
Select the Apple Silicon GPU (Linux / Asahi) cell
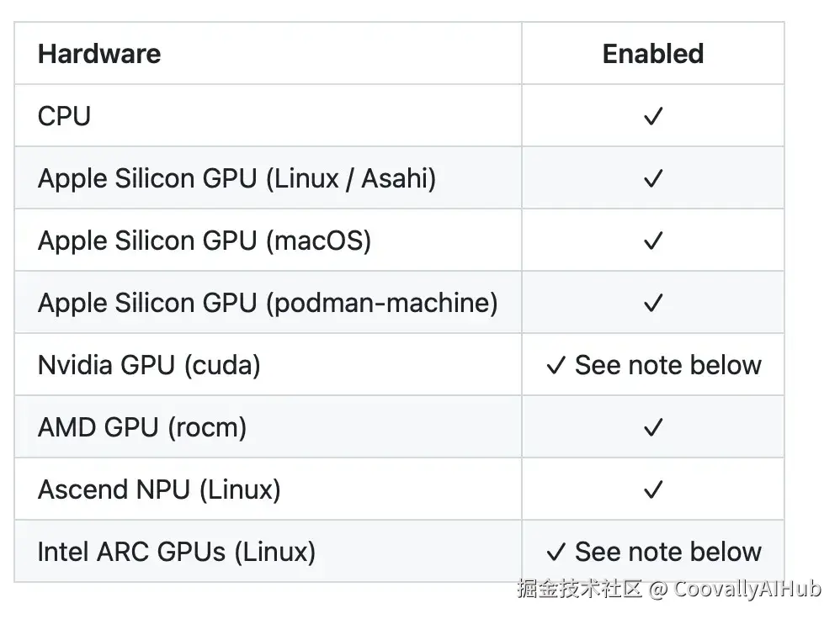pos(237,178)
